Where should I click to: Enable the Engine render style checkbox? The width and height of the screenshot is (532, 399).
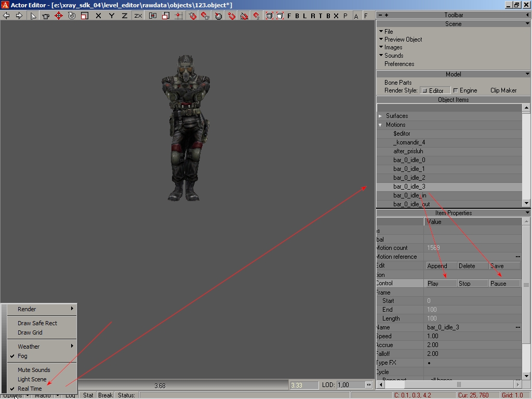(x=455, y=90)
